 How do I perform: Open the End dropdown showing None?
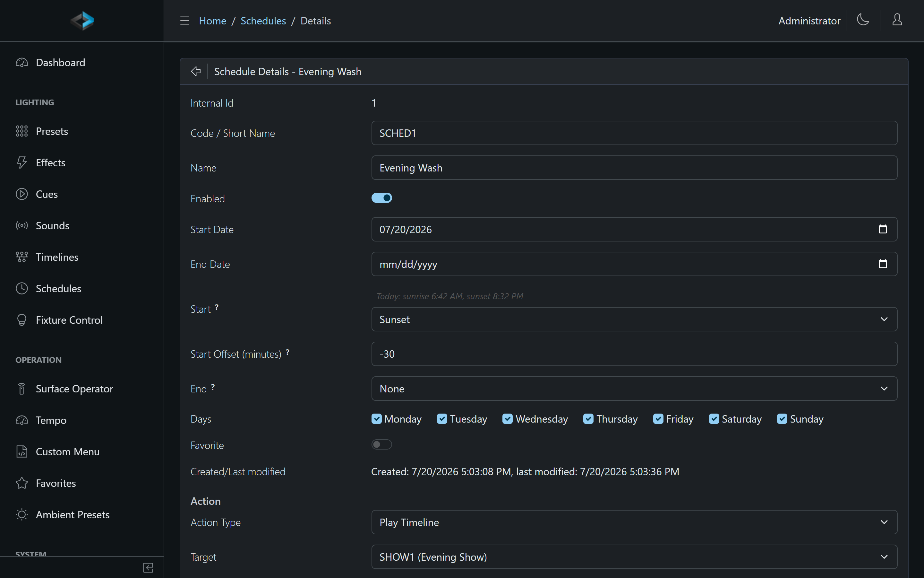point(634,389)
